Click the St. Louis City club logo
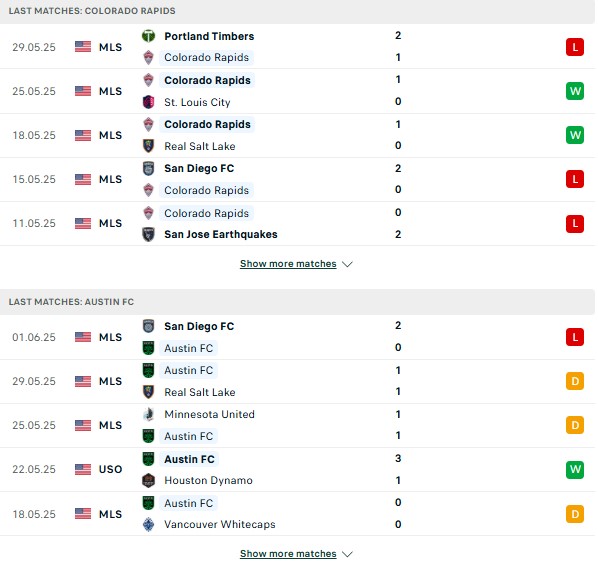The width and height of the screenshot is (598, 574). [x=148, y=102]
